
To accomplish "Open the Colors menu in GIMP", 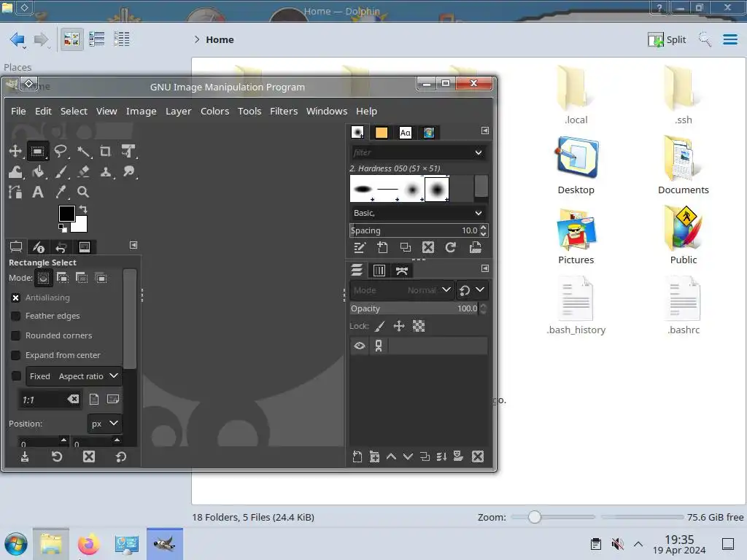I will click(x=215, y=111).
